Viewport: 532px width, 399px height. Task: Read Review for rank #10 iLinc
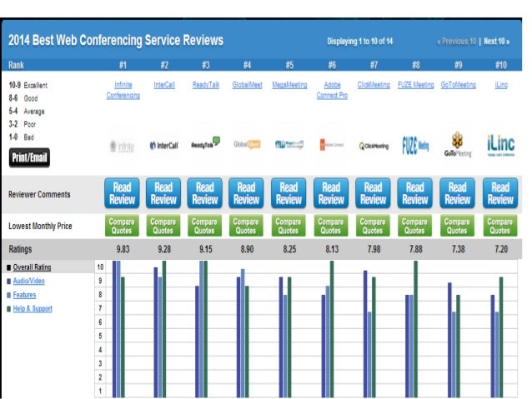(x=500, y=193)
